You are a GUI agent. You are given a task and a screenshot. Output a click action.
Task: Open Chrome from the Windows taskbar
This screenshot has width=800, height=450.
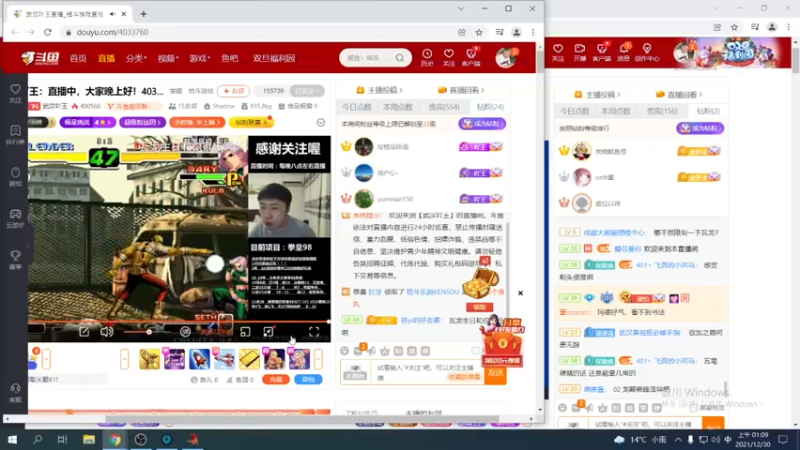[115, 439]
